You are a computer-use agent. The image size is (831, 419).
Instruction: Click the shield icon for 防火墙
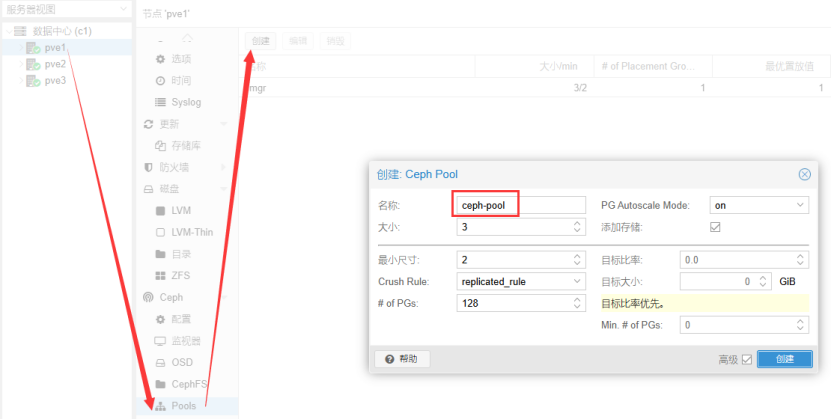click(x=149, y=168)
